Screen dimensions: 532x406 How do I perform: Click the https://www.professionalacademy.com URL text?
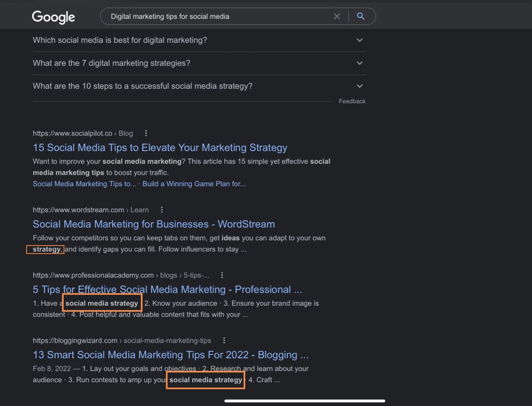tap(94, 275)
